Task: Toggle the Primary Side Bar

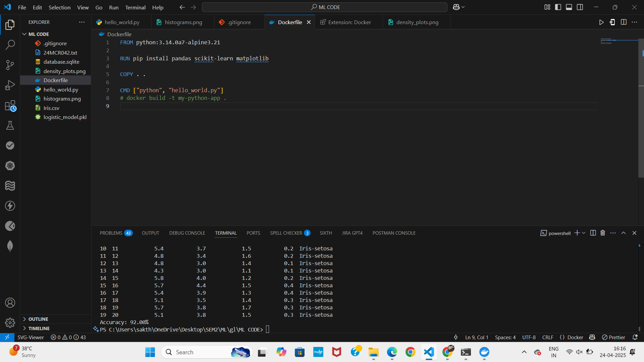Action: click(558, 7)
